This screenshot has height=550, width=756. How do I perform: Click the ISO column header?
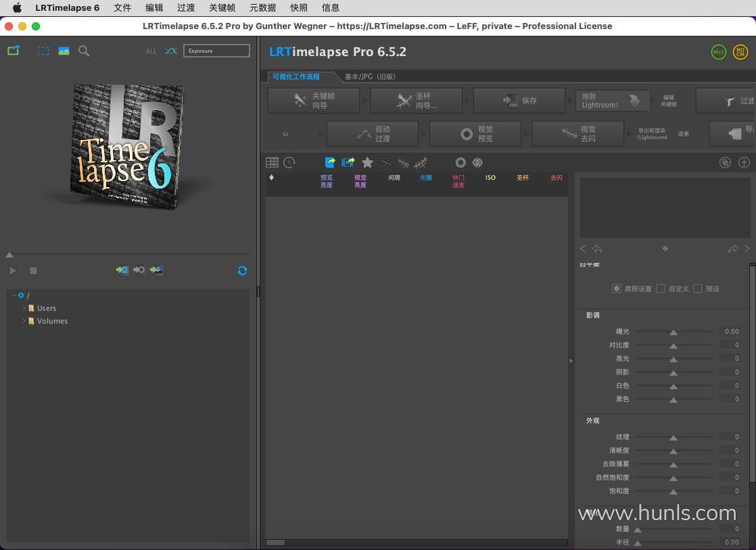(490, 178)
